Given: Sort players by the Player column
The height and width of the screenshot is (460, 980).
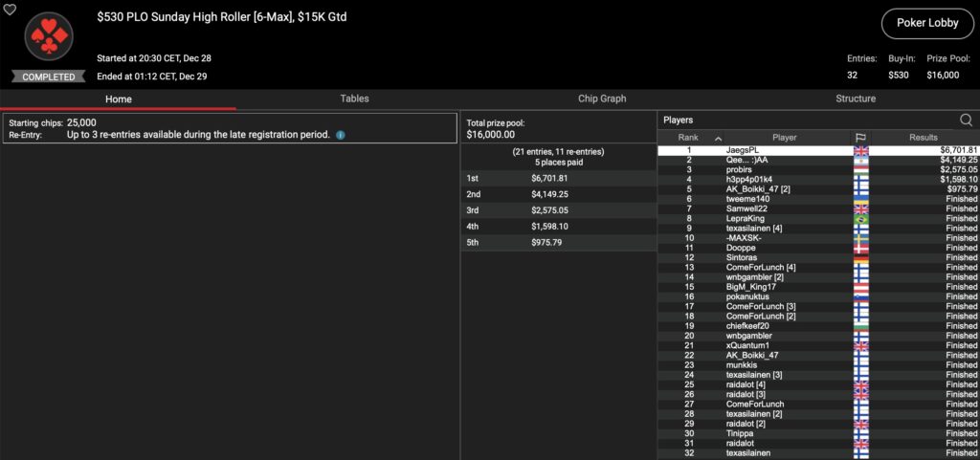Looking at the screenshot, I should pyautogui.click(x=784, y=138).
